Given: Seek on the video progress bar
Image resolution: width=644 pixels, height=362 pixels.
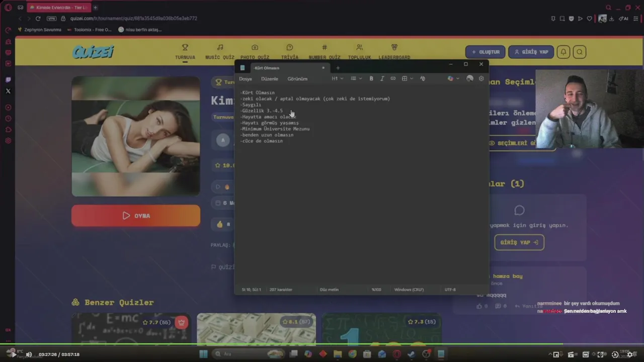Looking at the screenshot, I should (x=322, y=344).
